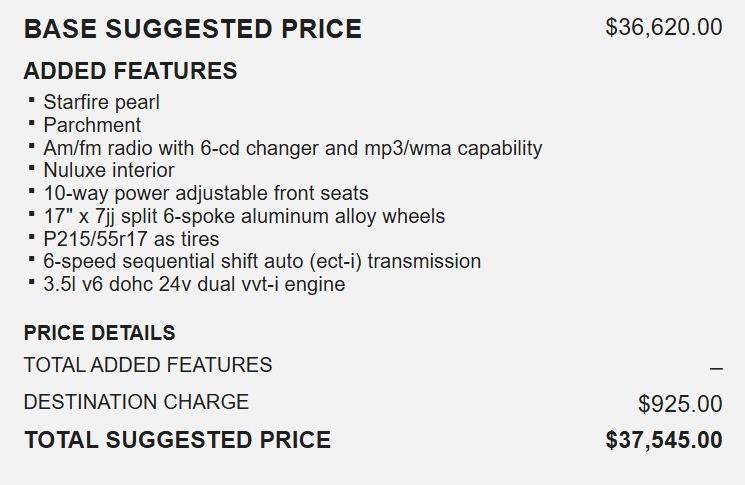Select the Nuluxe interior list item
Image resolution: width=745 pixels, height=485 pixels.
(108, 170)
